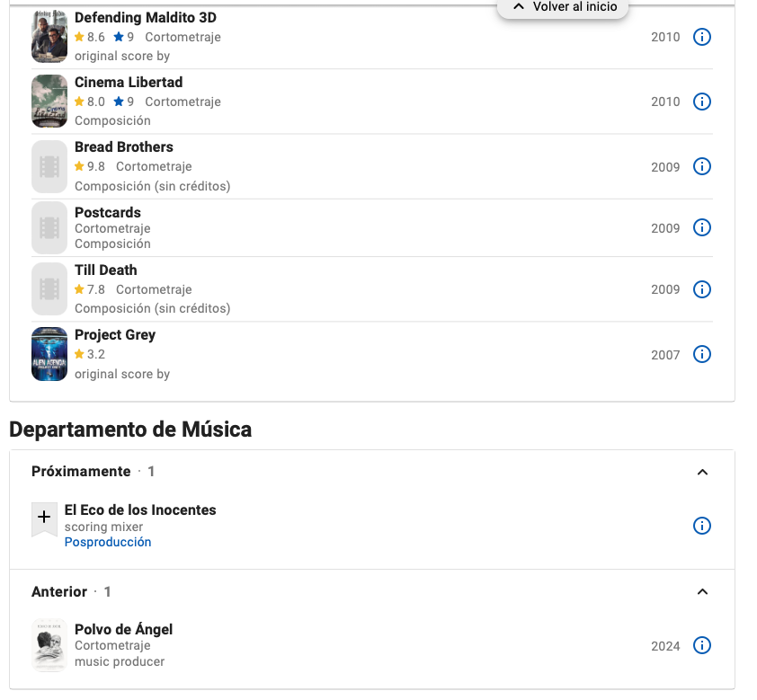This screenshot has width=757, height=700.
Task: Open the Posproducción link
Action: pyautogui.click(x=107, y=542)
